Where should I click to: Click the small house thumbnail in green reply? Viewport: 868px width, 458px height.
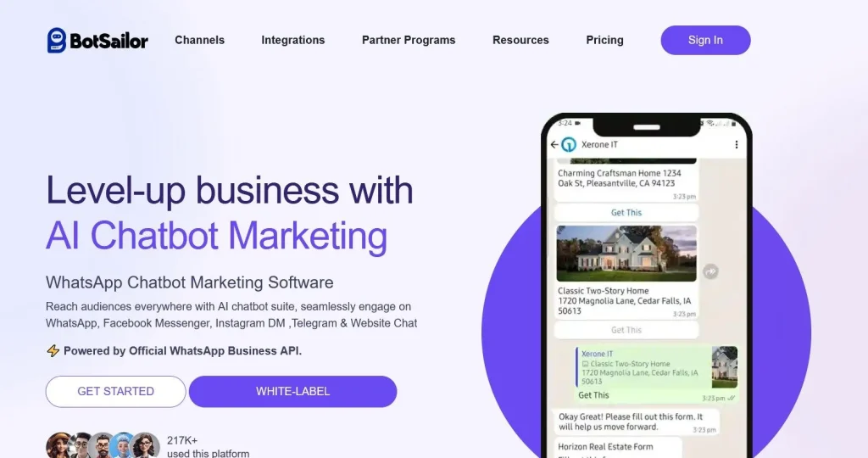[724, 366]
